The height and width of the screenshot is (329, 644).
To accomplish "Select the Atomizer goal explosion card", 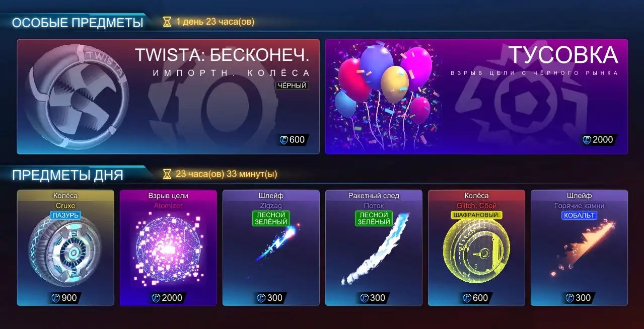I will (x=168, y=248).
